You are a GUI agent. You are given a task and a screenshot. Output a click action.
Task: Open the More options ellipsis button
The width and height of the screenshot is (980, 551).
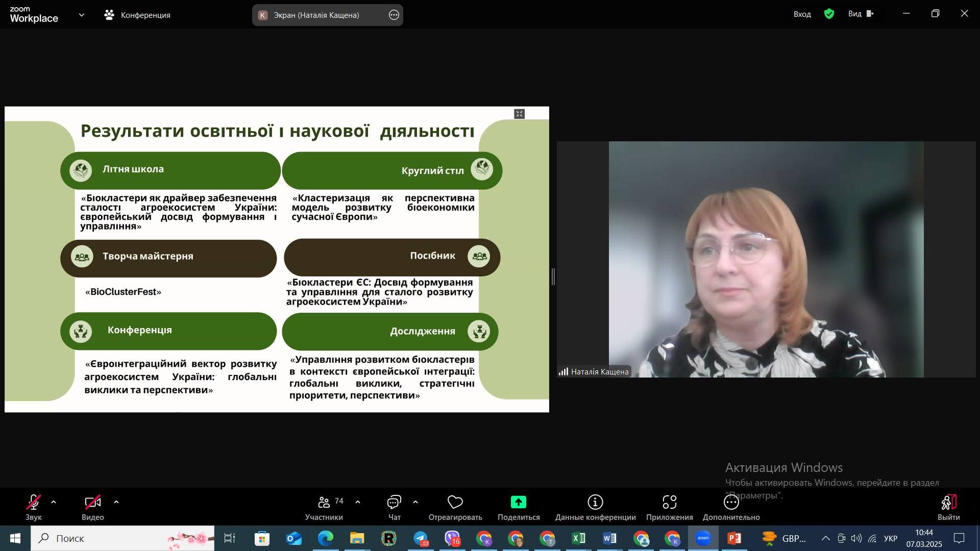pos(731,503)
